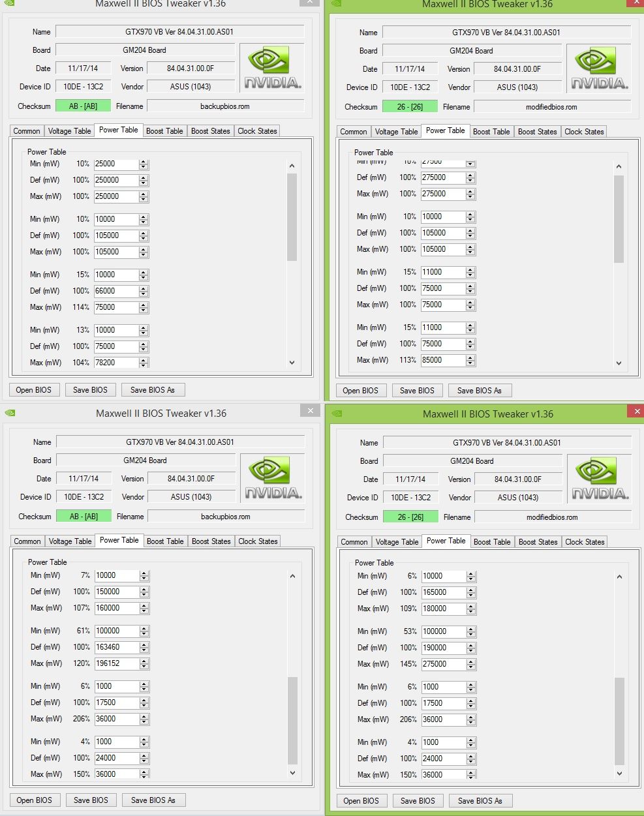Click scrollbar thumb in upper backupbios.rom window
Image resolution: width=644 pixels, height=816 pixels.
click(x=292, y=217)
